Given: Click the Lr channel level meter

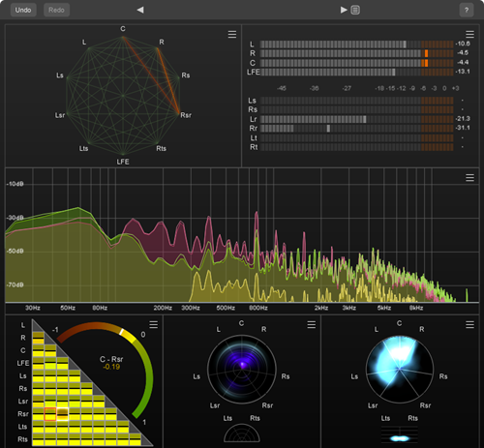Looking at the screenshot, I should coord(357,119).
